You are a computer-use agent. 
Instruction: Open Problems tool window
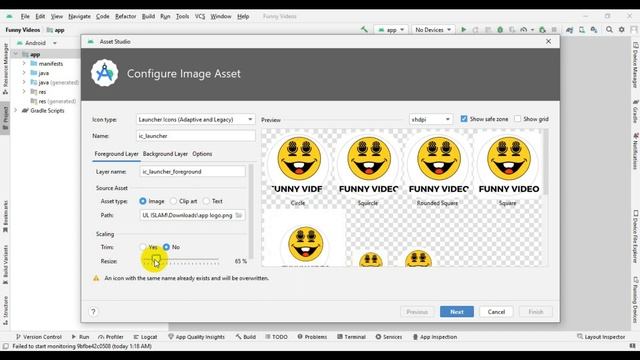[312, 337]
